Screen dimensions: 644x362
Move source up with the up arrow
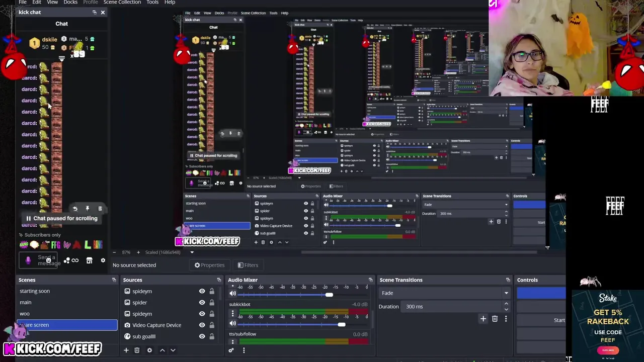(x=162, y=350)
